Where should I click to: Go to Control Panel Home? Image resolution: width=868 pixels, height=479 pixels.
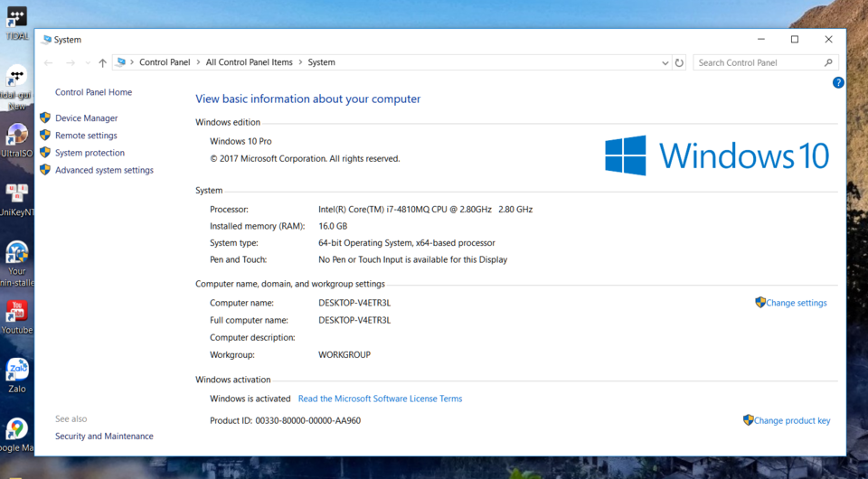click(x=93, y=92)
